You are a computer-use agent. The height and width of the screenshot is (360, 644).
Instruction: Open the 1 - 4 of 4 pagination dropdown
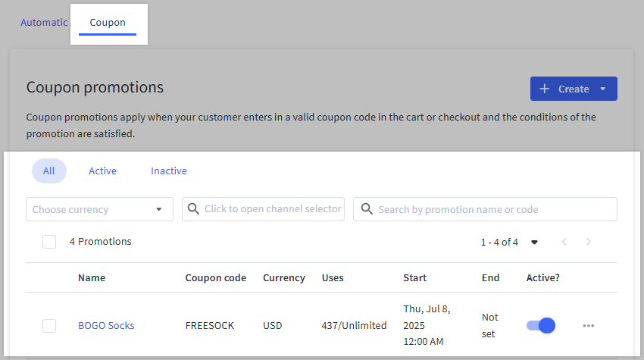pos(534,243)
